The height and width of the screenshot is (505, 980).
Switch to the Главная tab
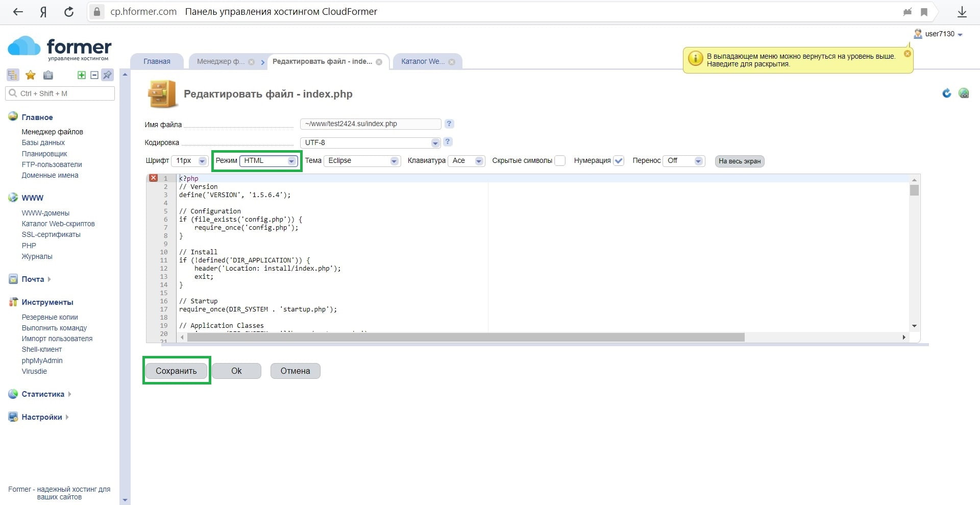(157, 61)
